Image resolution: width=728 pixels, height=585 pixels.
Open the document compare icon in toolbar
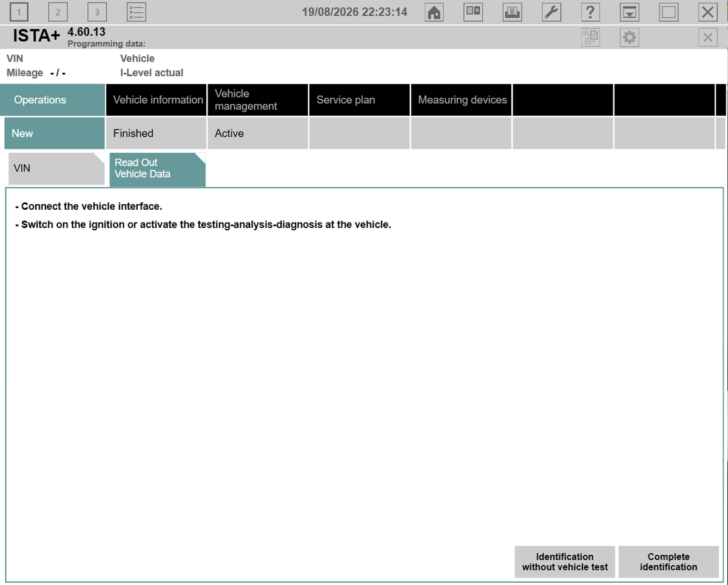473,12
